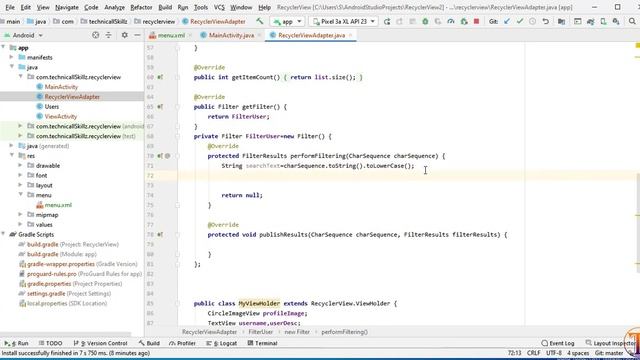Open the Profiler tool window

click(x=182, y=343)
